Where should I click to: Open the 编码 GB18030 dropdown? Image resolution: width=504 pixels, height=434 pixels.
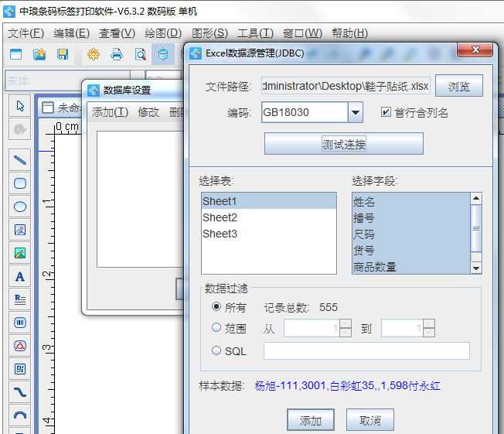tap(355, 113)
